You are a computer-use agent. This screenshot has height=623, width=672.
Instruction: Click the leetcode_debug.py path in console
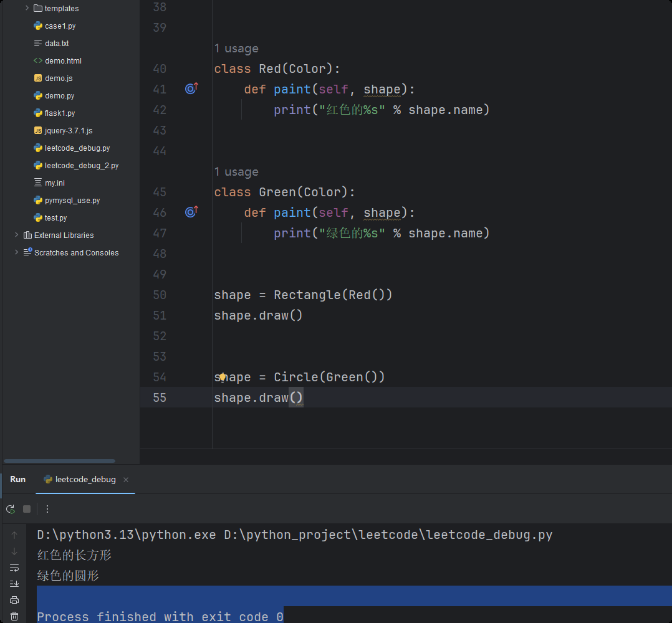pos(388,535)
